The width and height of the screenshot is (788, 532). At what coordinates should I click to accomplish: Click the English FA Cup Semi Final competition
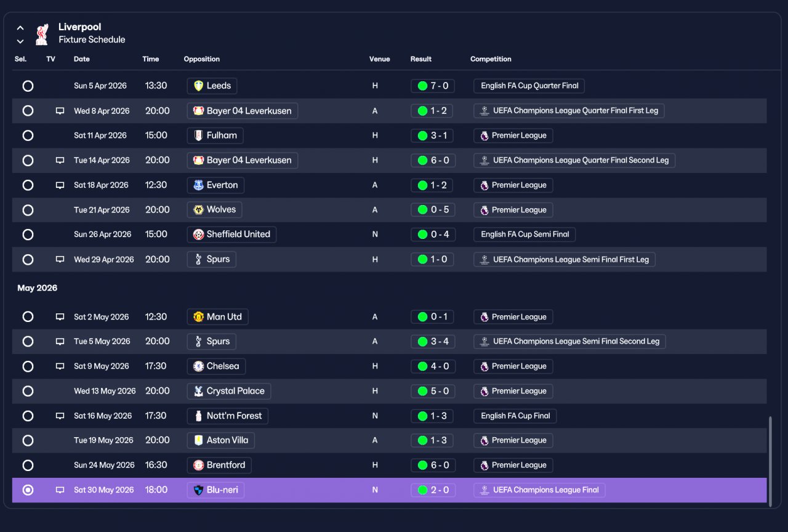tap(525, 235)
